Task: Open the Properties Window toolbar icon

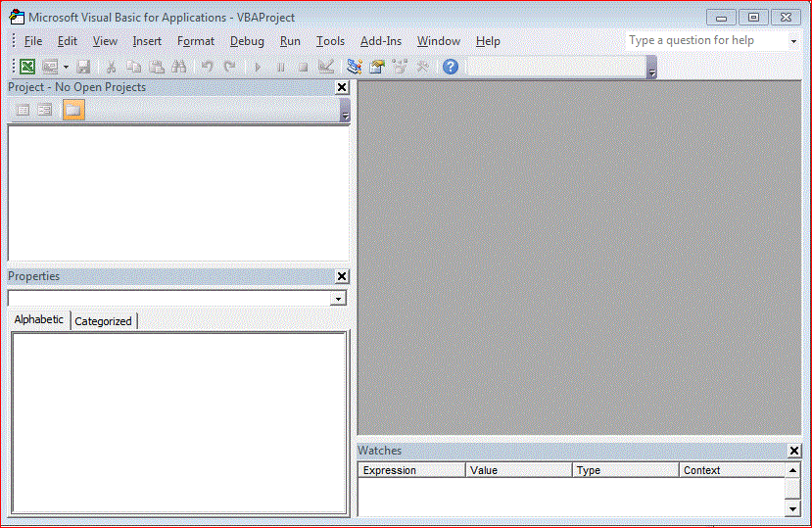Action: (x=377, y=67)
